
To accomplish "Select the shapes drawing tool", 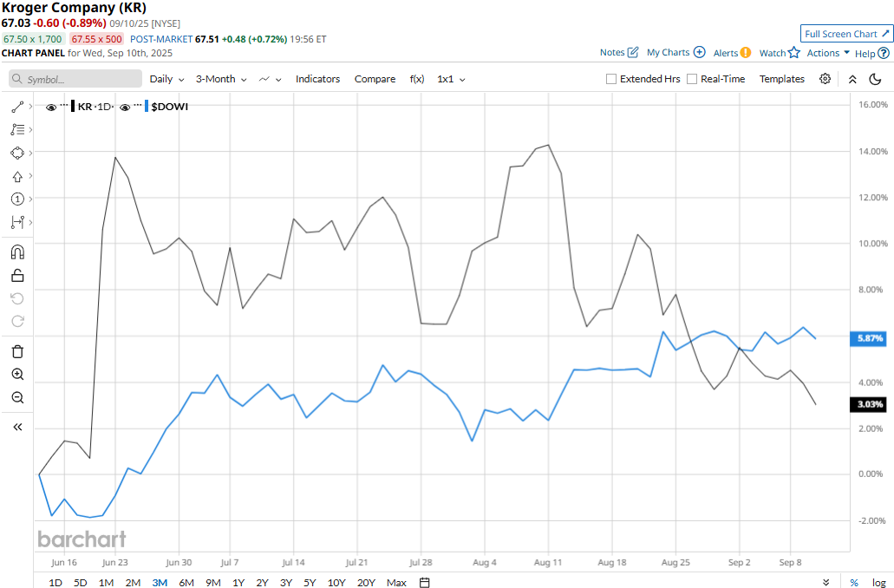I will click(17, 153).
